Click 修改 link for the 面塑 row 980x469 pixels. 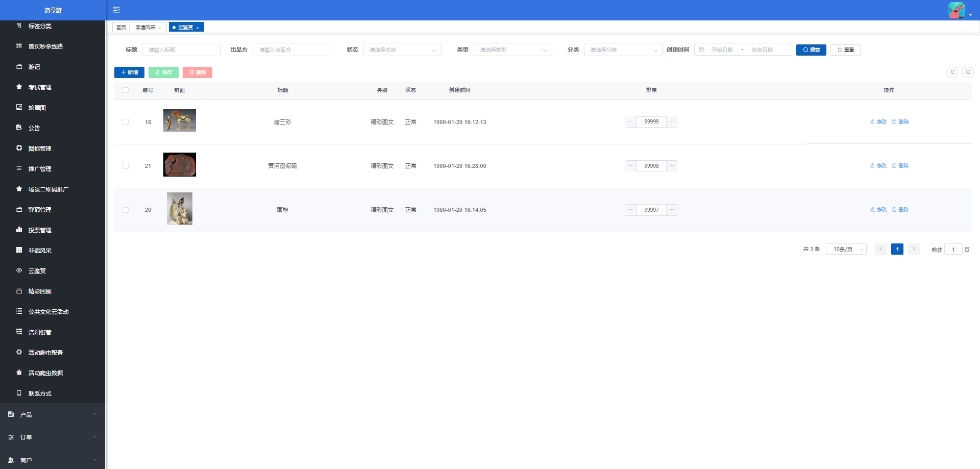click(x=878, y=210)
